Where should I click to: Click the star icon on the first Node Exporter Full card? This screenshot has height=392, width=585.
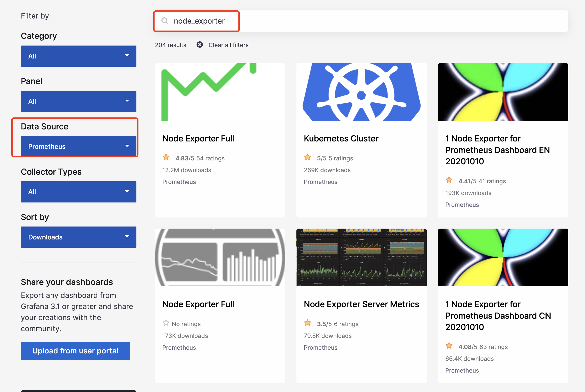pyautogui.click(x=166, y=157)
